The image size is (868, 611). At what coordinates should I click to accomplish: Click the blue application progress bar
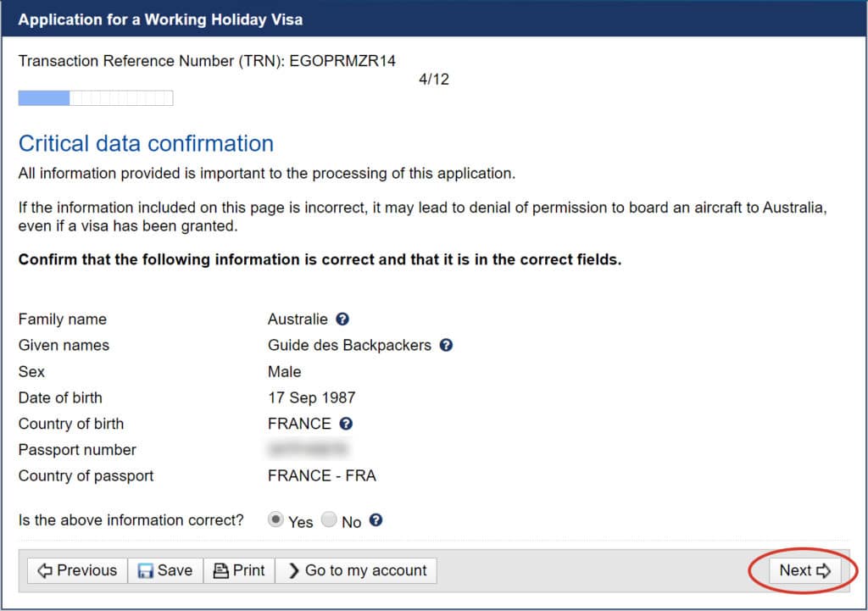click(96, 98)
